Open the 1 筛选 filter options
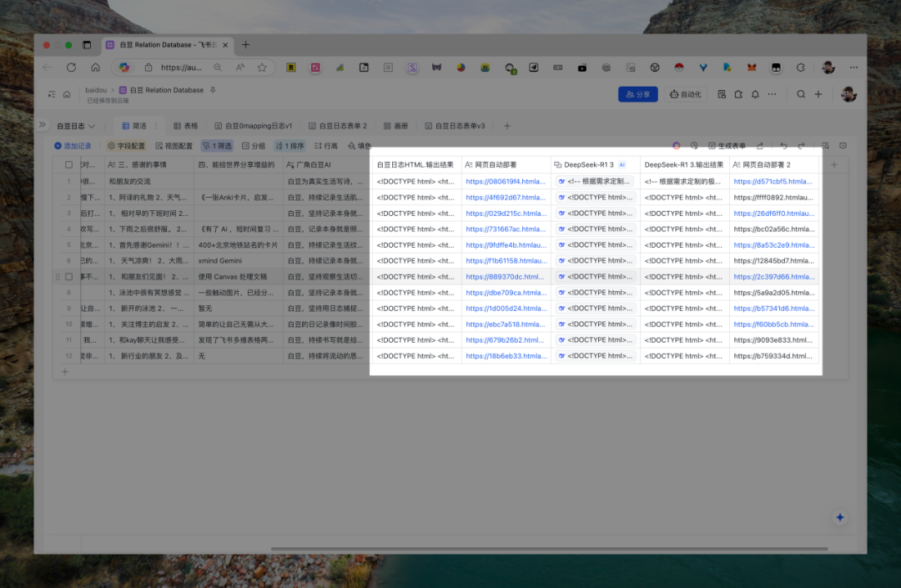 [217, 146]
